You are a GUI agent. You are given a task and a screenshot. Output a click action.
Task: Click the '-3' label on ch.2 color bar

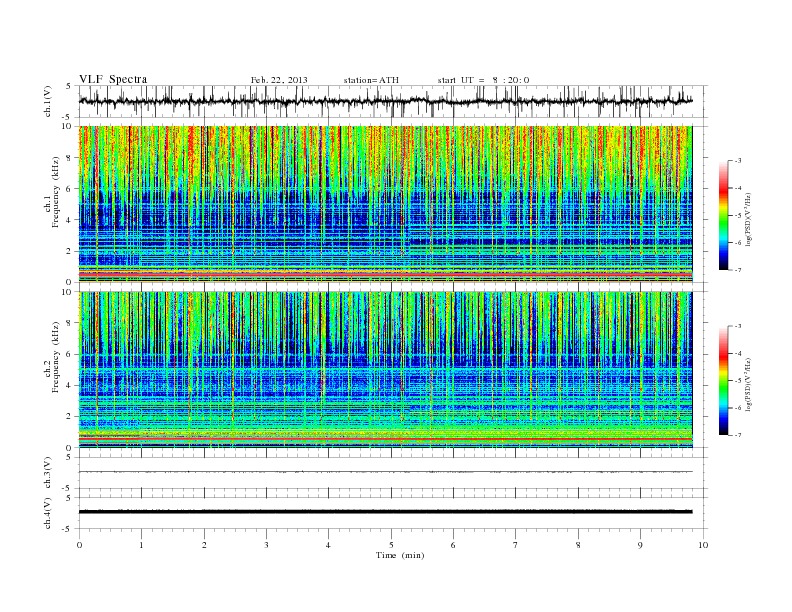pyautogui.click(x=738, y=326)
